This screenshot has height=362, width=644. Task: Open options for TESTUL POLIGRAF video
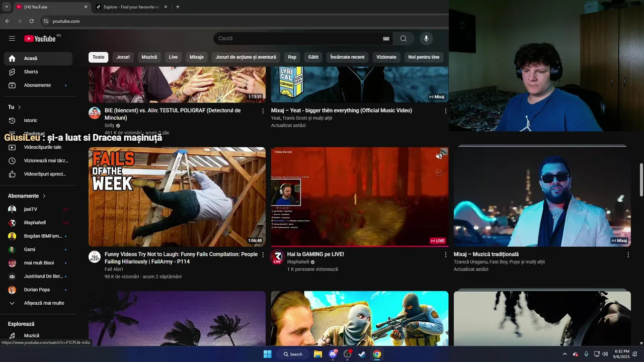click(263, 111)
